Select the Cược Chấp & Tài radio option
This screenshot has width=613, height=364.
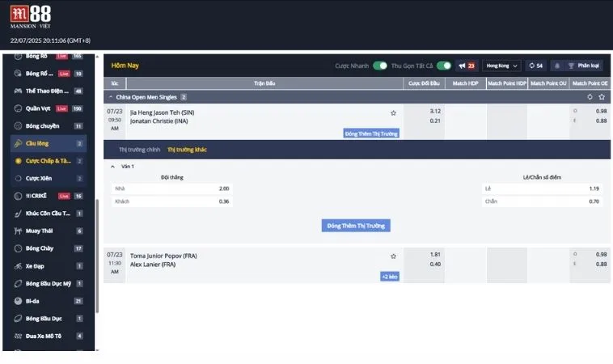(18, 161)
